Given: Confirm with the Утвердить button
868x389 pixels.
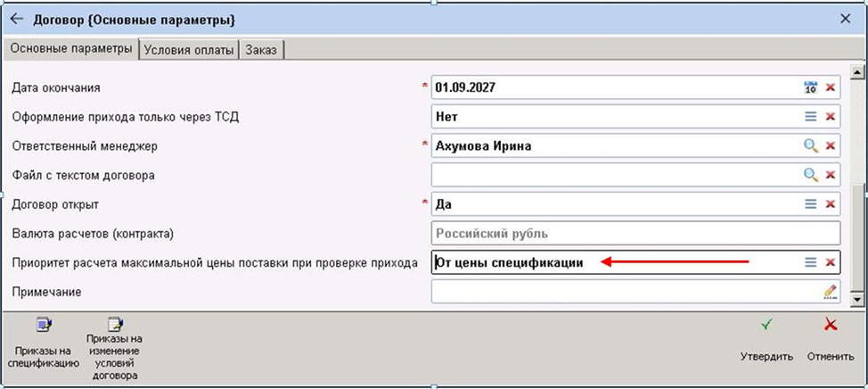Looking at the screenshot, I should [x=766, y=340].
